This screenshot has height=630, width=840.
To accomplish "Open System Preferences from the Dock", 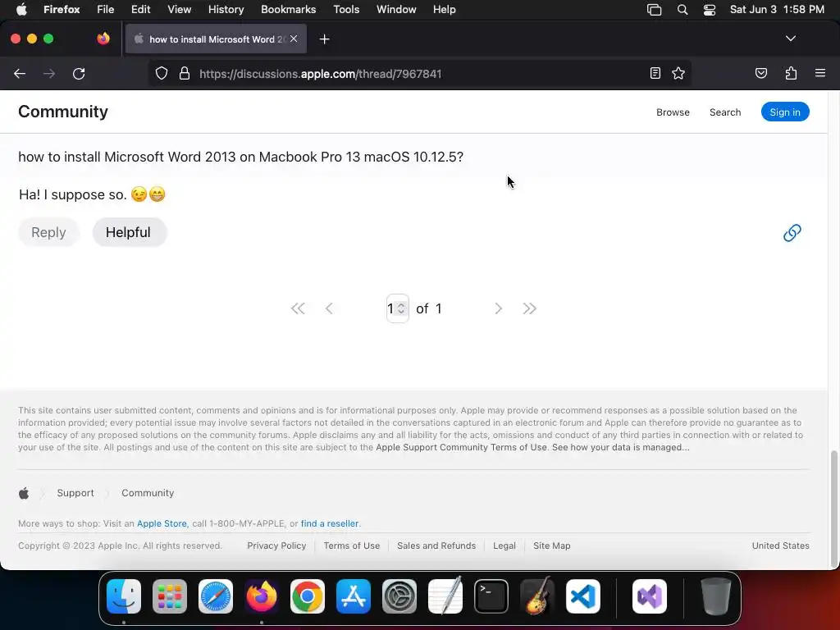I will (x=399, y=596).
